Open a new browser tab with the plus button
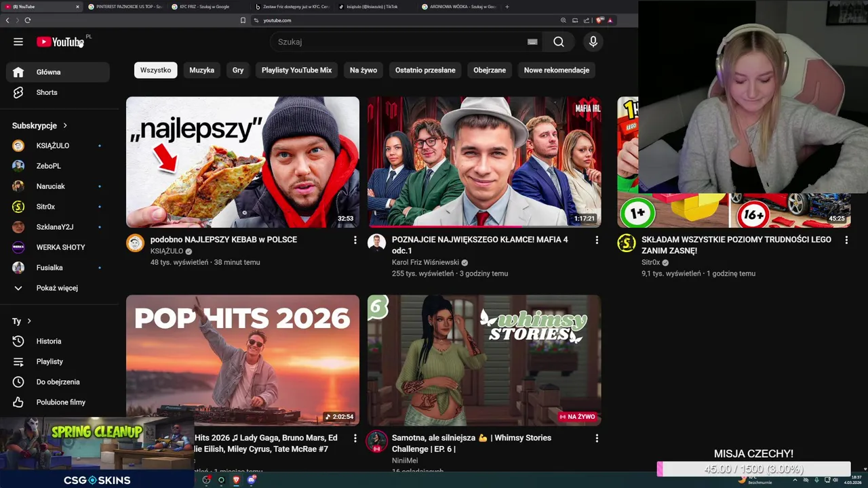The height and width of the screenshot is (488, 868). (x=507, y=7)
